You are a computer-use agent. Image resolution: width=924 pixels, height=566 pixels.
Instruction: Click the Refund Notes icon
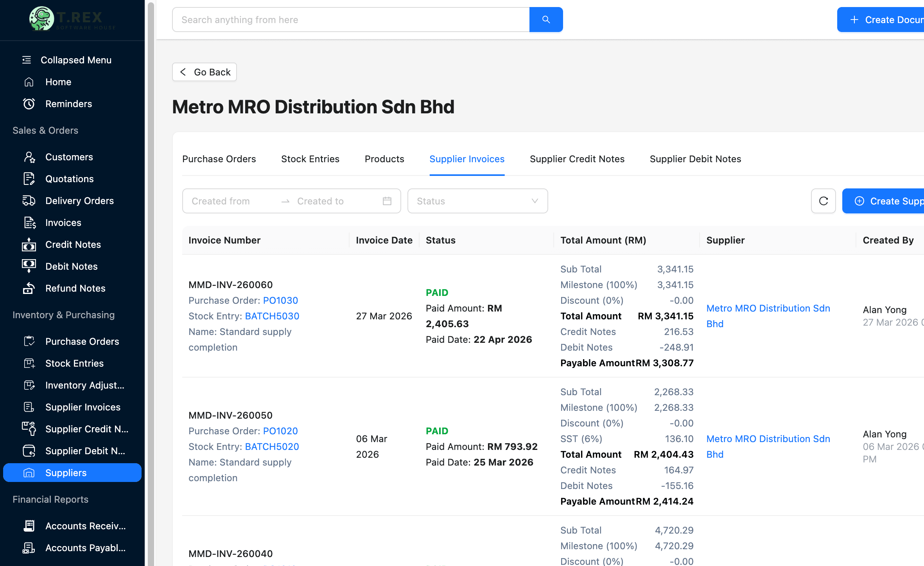pyautogui.click(x=29, y=288)
